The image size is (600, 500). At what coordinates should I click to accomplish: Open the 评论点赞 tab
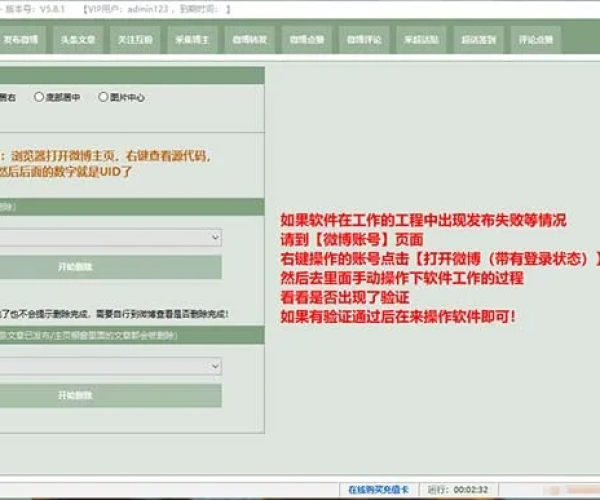(536, 39)
